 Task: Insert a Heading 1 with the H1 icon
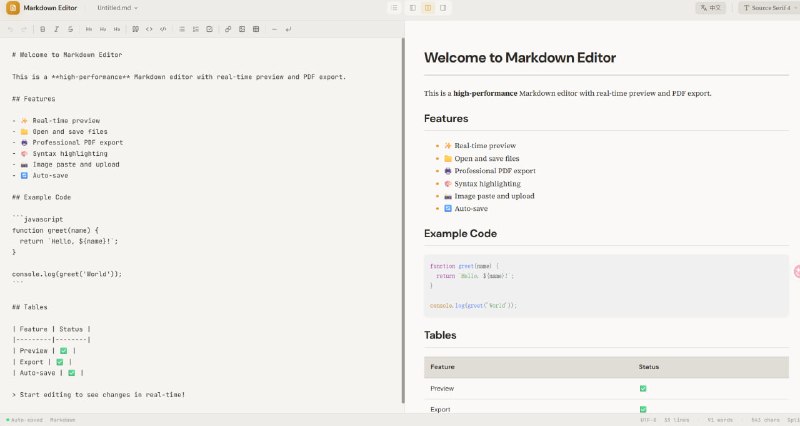point(89,29)
